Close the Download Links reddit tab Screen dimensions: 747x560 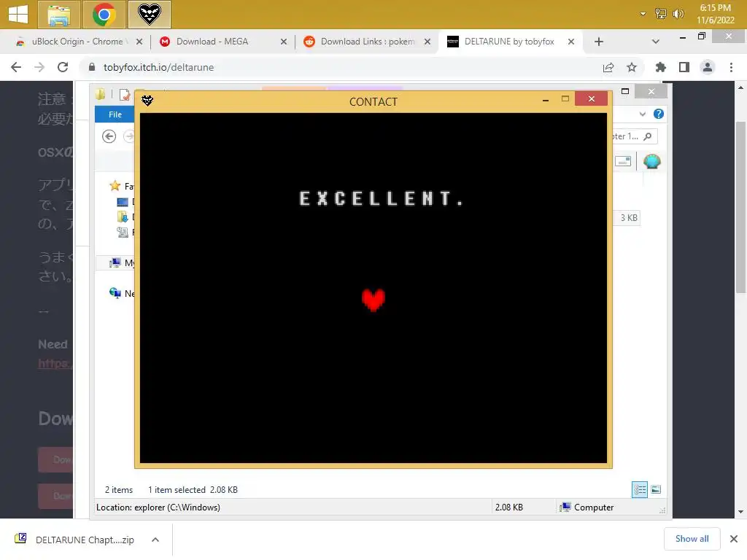coord(427,42)
